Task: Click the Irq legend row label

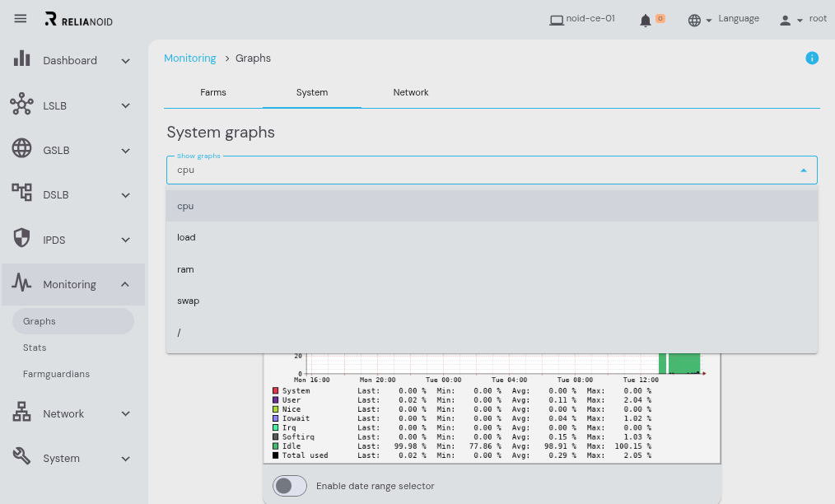Action: tap(289, 427)
